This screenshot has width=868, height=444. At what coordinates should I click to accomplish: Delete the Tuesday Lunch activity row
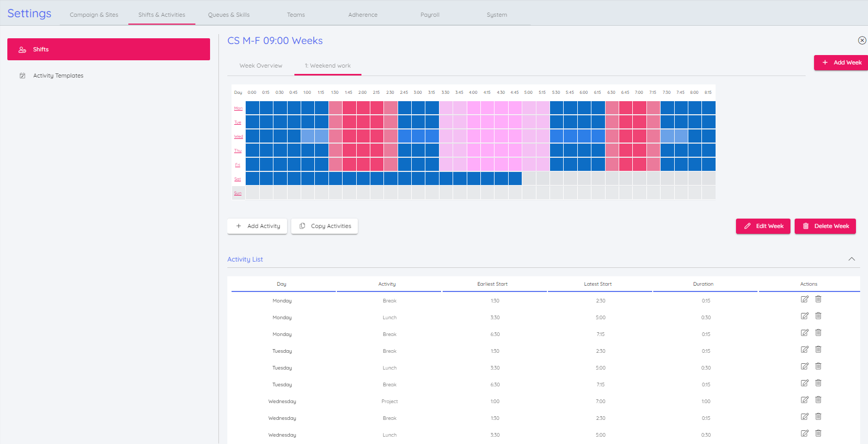818,366
